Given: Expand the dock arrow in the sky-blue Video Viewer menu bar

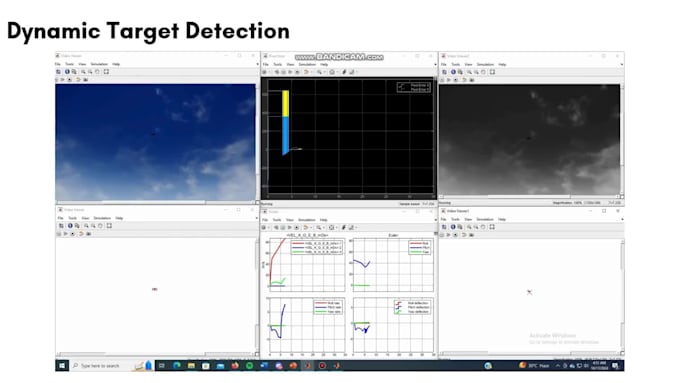Looking at the screenshot, I should tap(257, 64).
